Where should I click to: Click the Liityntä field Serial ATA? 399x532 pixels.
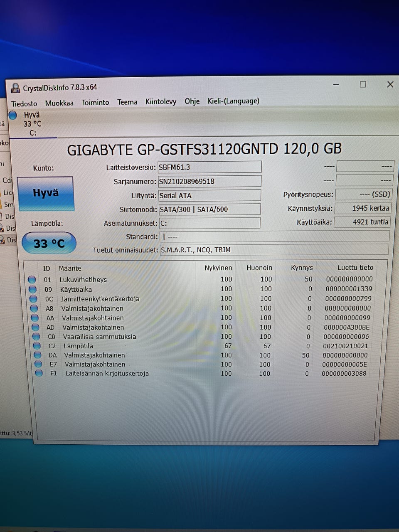[209, 195]
